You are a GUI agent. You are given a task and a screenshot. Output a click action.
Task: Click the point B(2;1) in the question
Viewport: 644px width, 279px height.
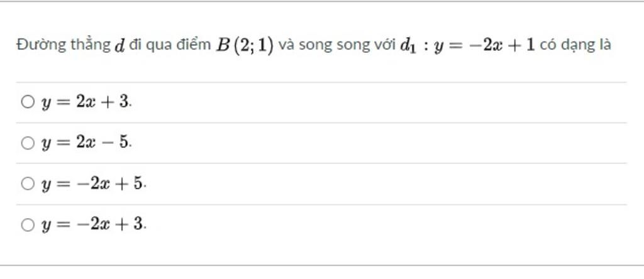pos(245,45)
